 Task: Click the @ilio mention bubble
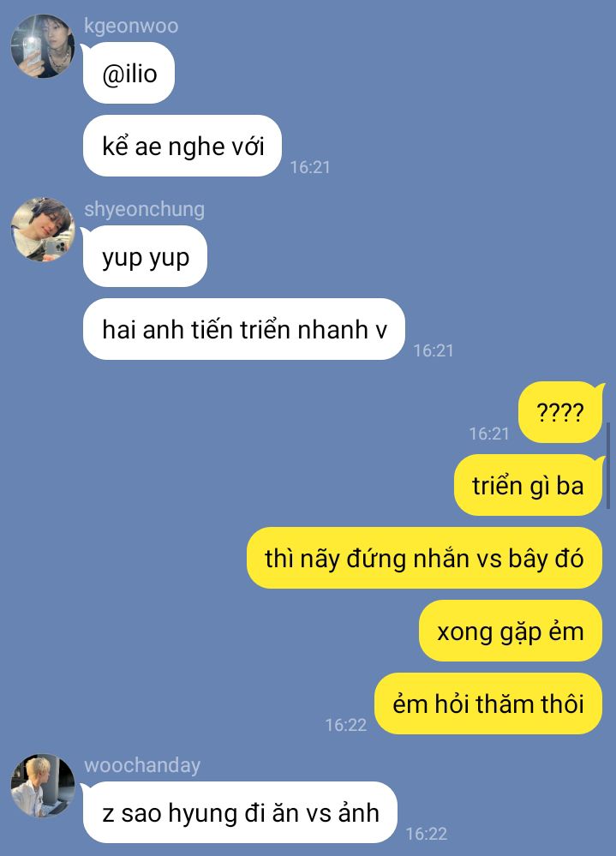pyautogui.click(x=129, y=73)
